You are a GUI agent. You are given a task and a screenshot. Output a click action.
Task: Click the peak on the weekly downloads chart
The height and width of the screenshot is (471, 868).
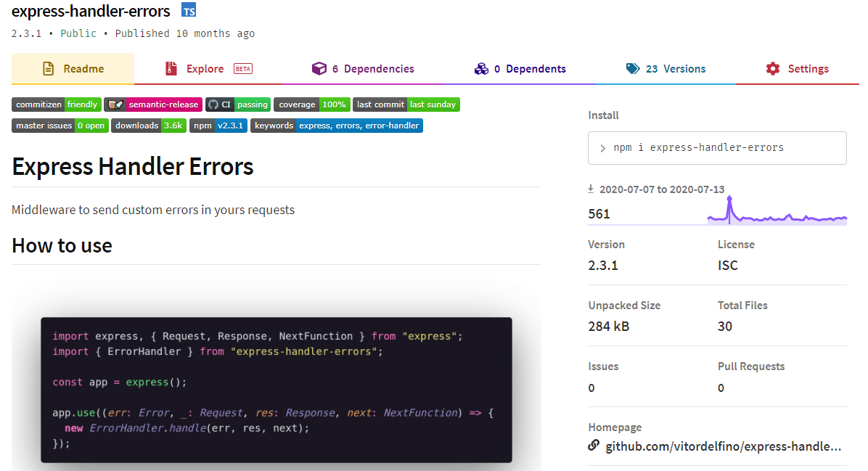click(729, 198)
